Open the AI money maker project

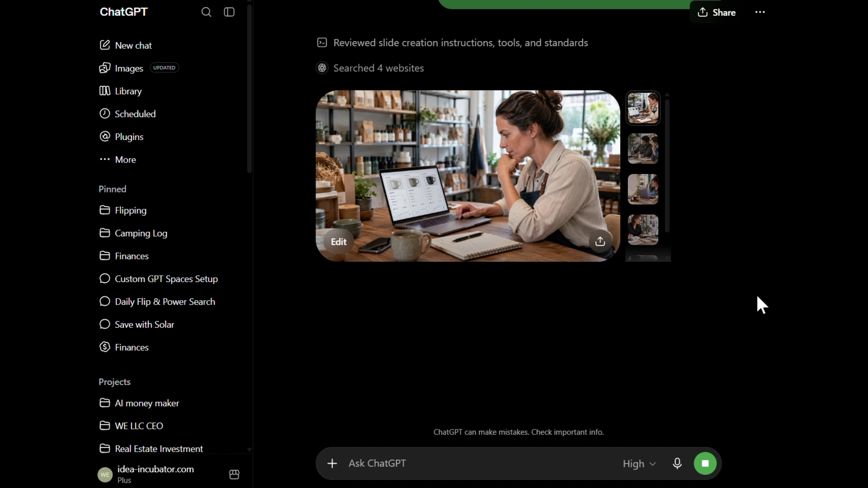tap(139, 403)
